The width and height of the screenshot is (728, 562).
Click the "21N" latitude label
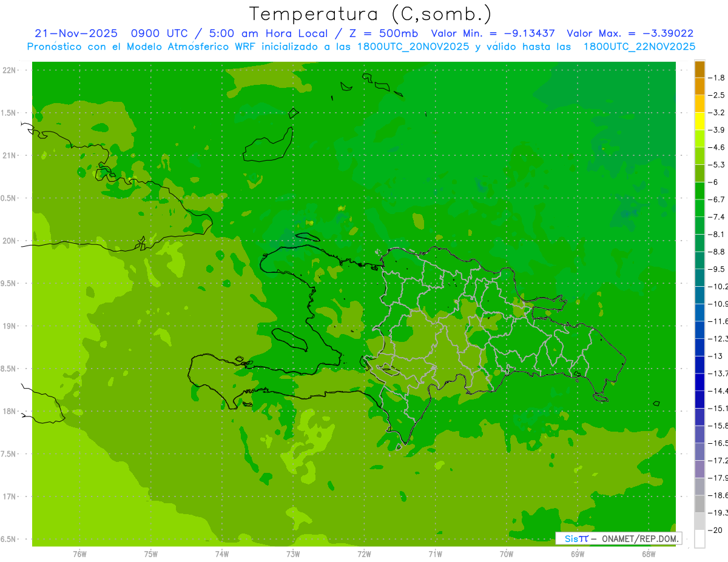(10, 155)
